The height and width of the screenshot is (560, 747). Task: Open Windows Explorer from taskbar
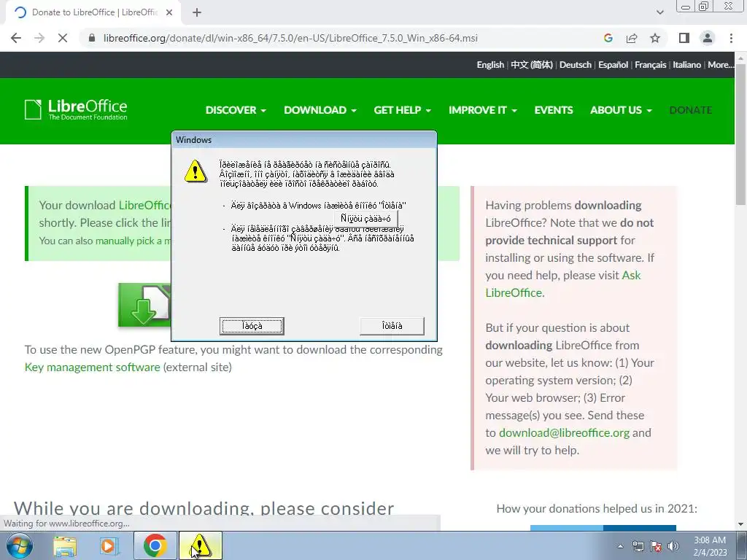coord(65,545)
